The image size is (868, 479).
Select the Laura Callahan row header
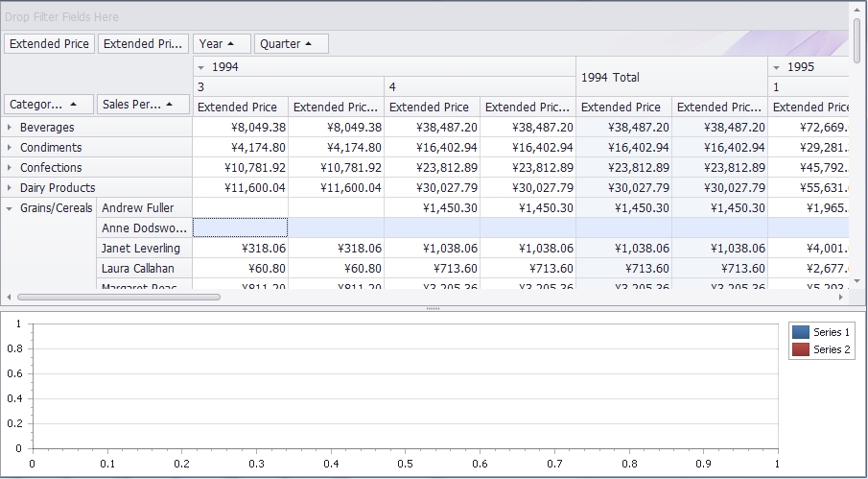144,269
